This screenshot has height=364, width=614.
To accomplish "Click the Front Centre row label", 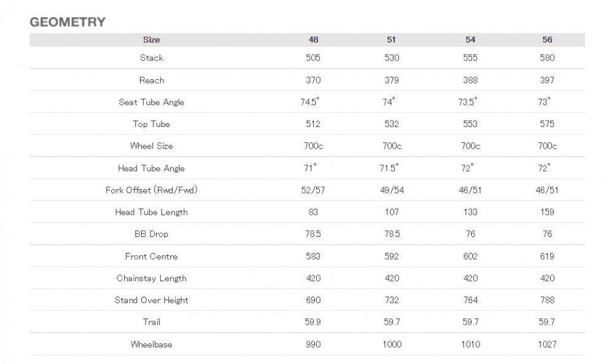I will pyautogui.click(x=152, y=257).
